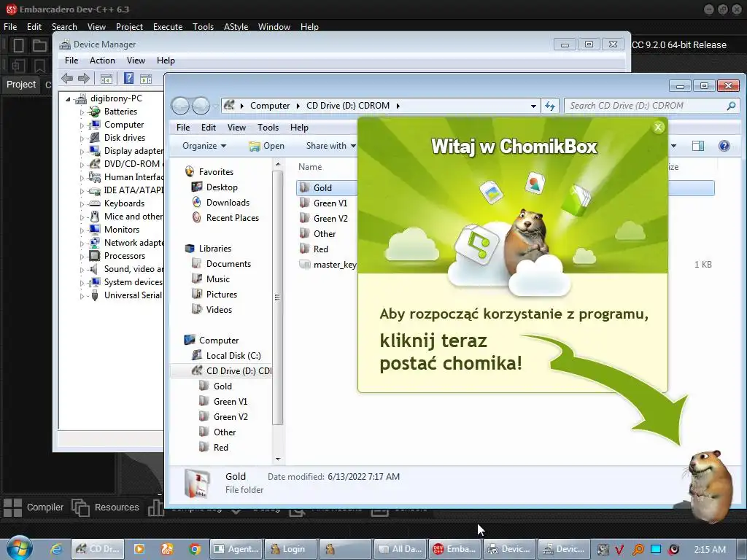Screen dimensions: 747x560
Task: Open the Windows Start orb
Action: (19, 548)
